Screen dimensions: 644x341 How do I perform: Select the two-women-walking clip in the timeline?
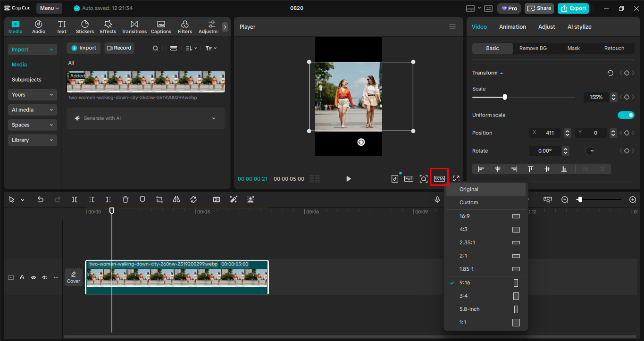176,277
